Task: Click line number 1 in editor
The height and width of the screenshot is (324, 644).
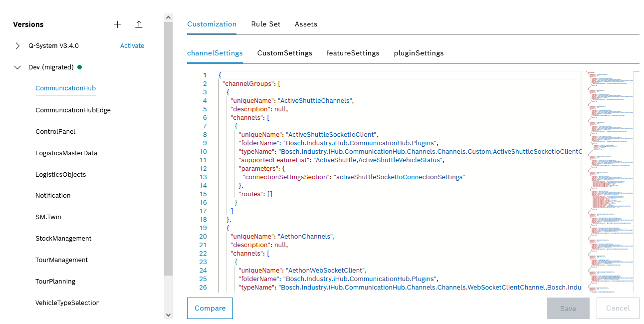Action: click(205, 75)
